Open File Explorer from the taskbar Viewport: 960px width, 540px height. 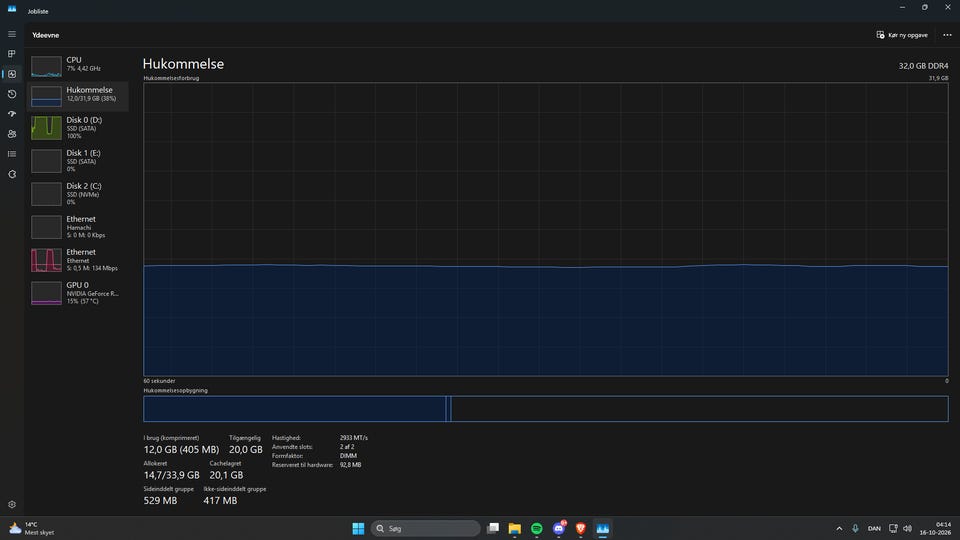515,528
